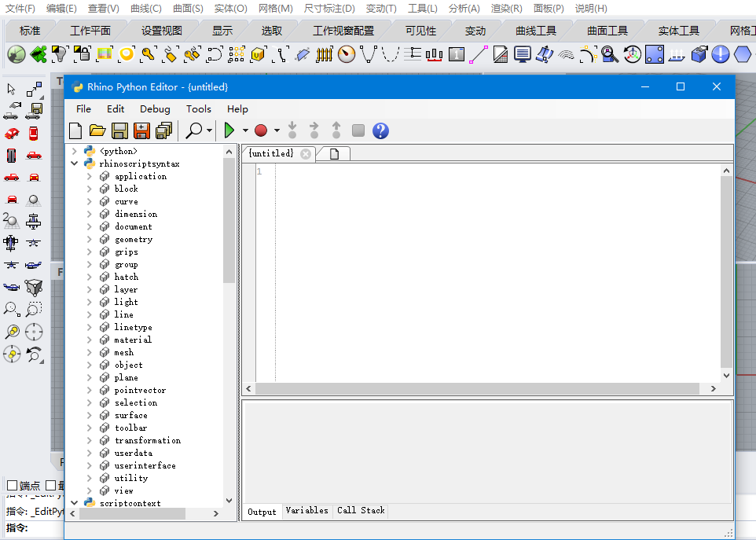Expand the curve module node
Image resolution: width=756 pixels, height=540 pixels.
pyautogui.click(x=90, y=201)
